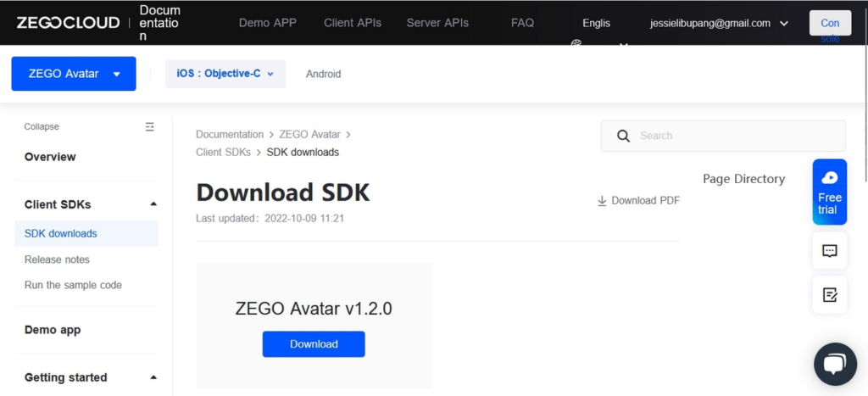Click the SDK downloads breadcrumb text

point(303,153)
